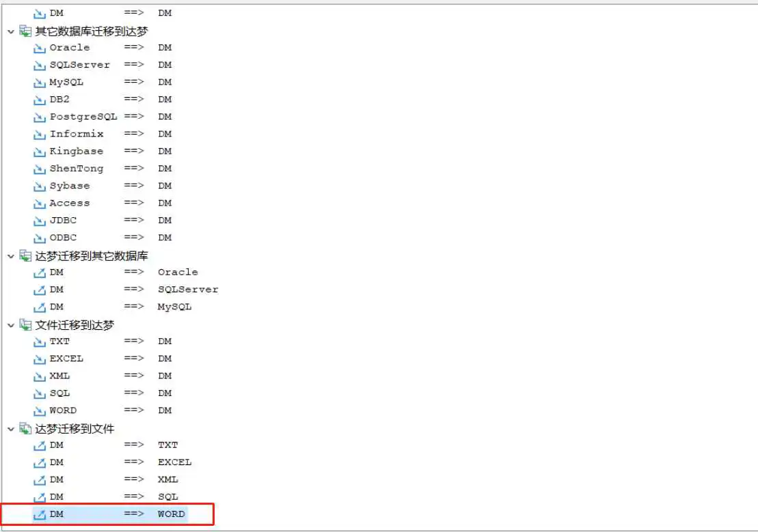Click the folder icon beside 文件迁移到达梦
This screenshot has width=758, height=532.
point(25,325)
